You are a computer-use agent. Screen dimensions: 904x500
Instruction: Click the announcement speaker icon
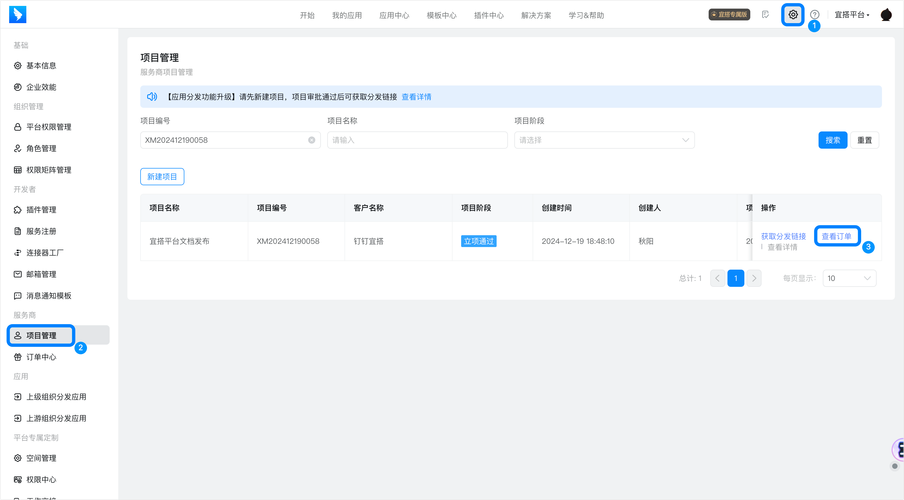click(x=152, y=97)
